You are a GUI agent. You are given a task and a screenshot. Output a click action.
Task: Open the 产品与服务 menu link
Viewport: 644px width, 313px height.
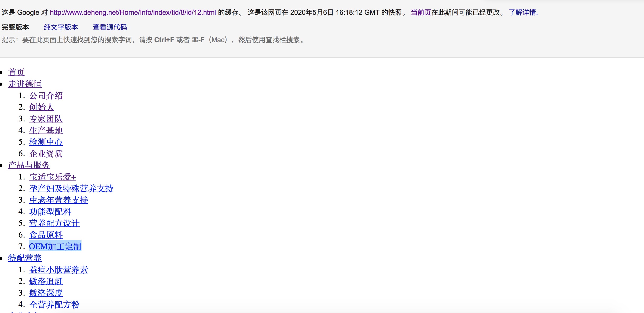[29, 165]
